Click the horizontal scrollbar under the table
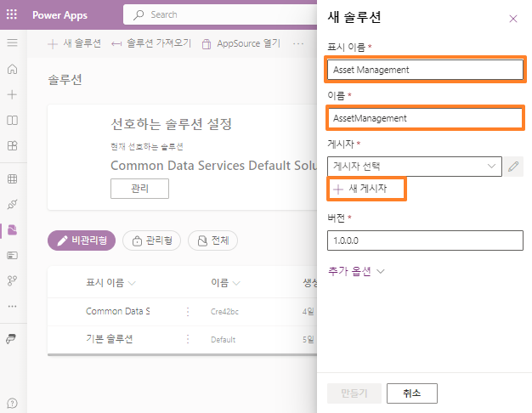The image size is (532, 413). [x=183, y=354]
